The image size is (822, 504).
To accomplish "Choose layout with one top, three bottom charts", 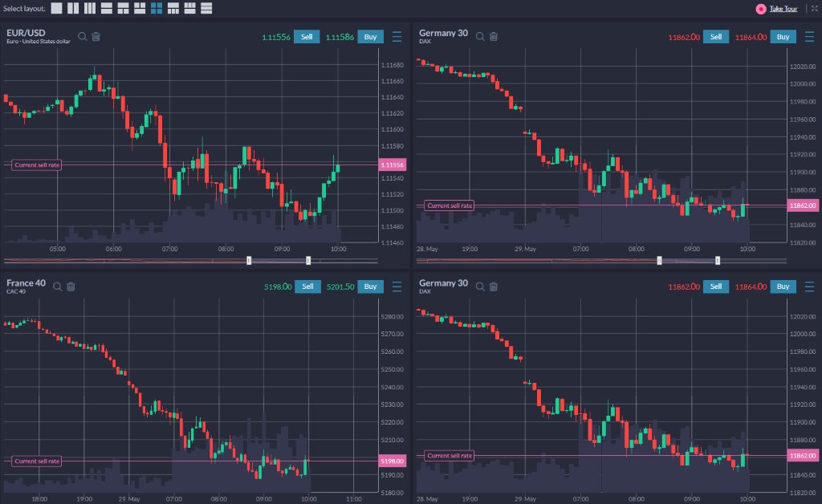I will click(173, 8).
